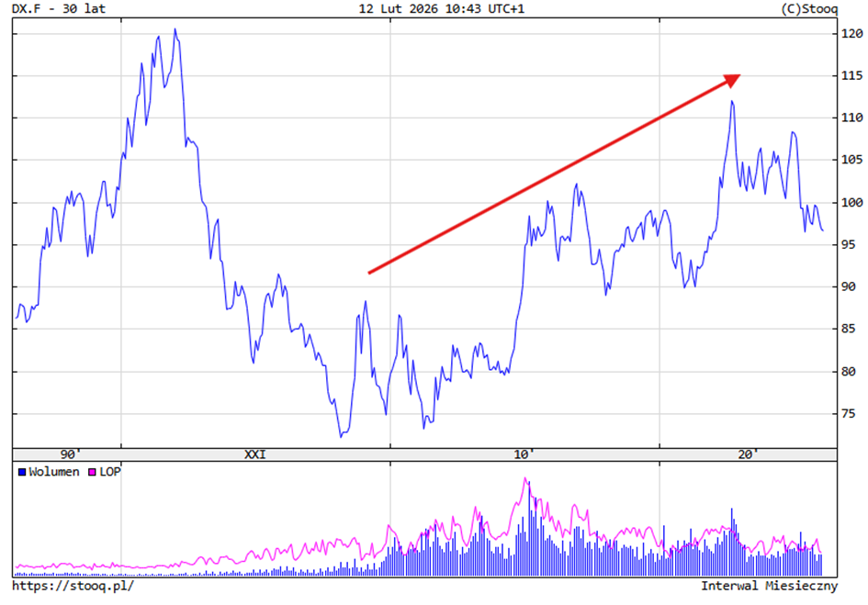
Task: Click the 75 price axis label
Action: pyautogui.click(x=852, y=414)
